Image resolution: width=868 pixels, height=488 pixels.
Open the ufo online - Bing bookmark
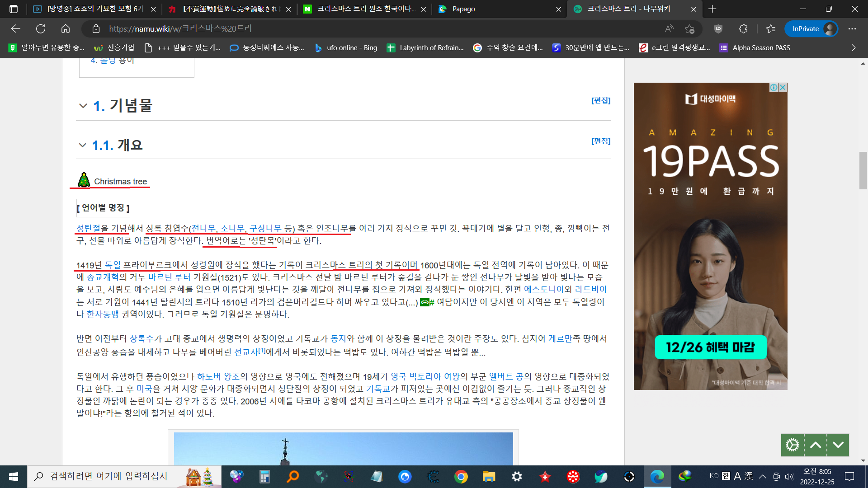346,47
